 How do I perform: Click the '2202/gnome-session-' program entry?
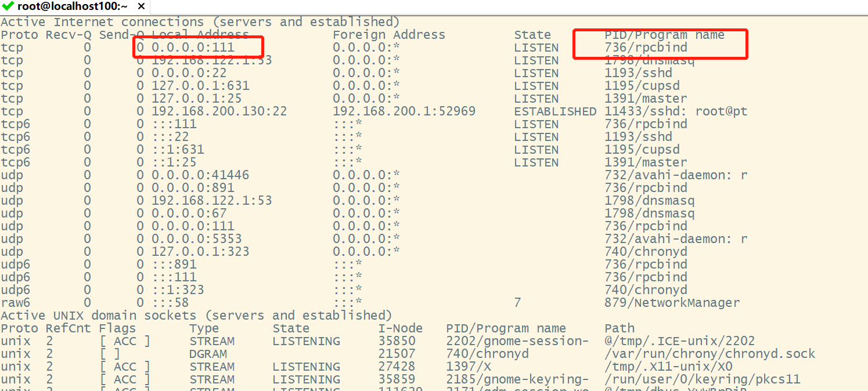tap(517, 341)
